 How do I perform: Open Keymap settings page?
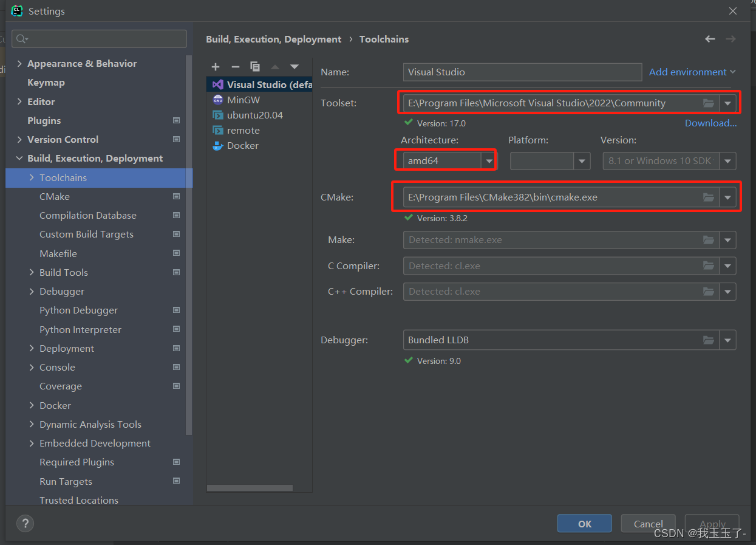click(46, 83)
